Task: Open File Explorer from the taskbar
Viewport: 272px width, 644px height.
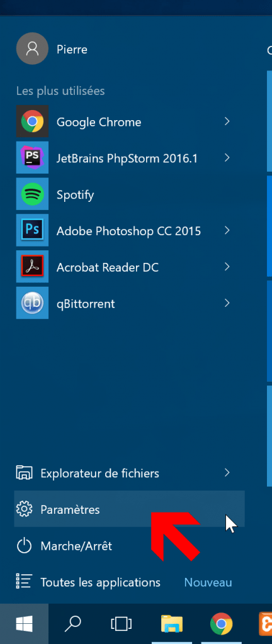Action: pyautogui.click(x=172, y=624)
